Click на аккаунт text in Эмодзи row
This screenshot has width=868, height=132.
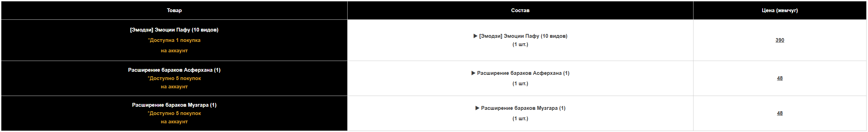click(x=174, y=51)
